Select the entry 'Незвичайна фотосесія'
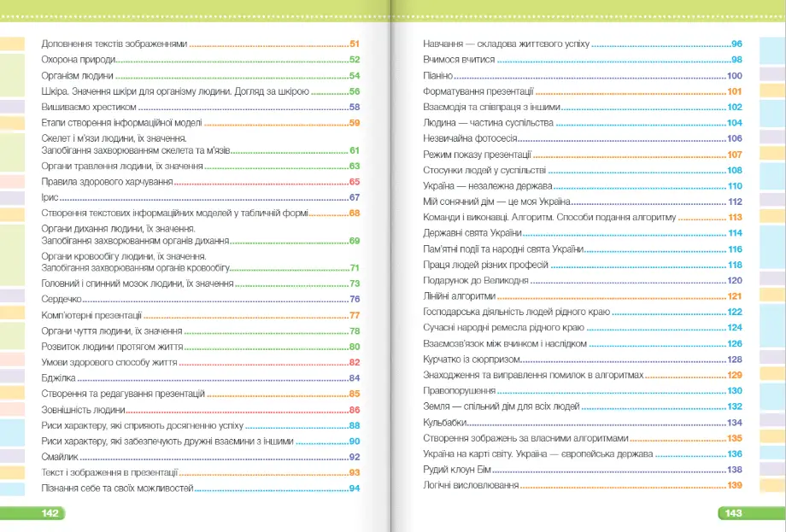This screenshot has width=786, height=532. click(x=470, y=138)
